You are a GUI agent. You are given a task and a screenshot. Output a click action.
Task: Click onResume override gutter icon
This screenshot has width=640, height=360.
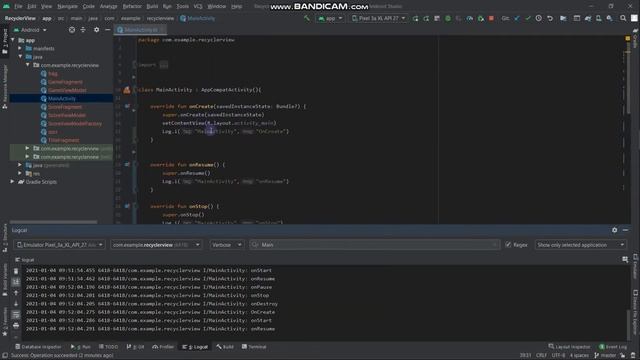[x=127, y=164]
